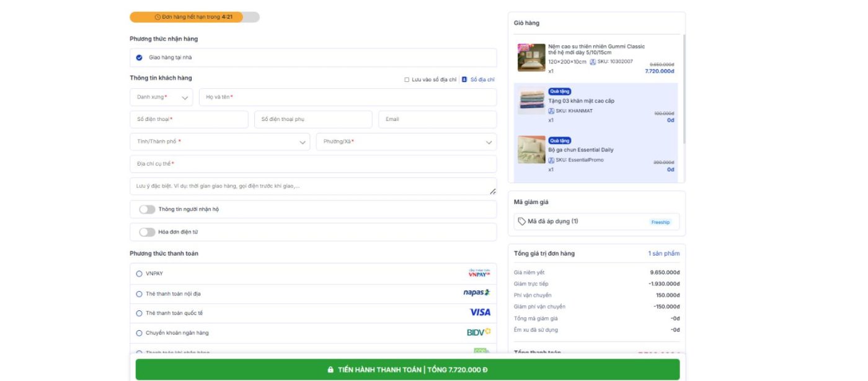Enable 'Thông tin người nhận hộ' toggle

click(x=147, y=210)
